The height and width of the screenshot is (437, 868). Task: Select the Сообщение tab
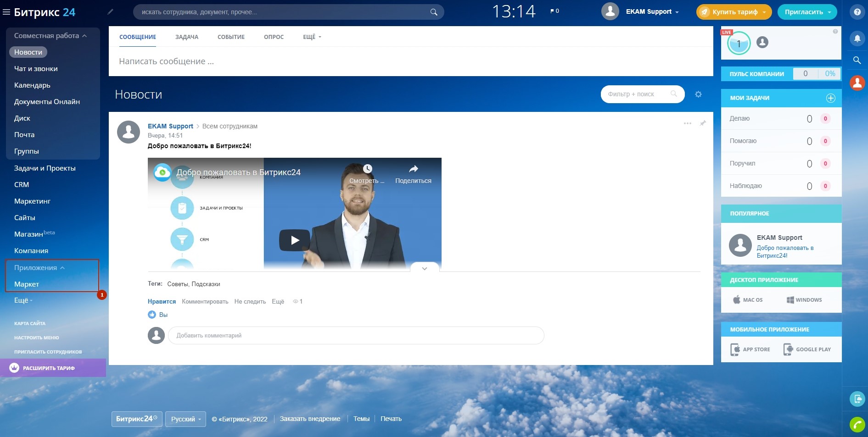[x=138, y=37]
